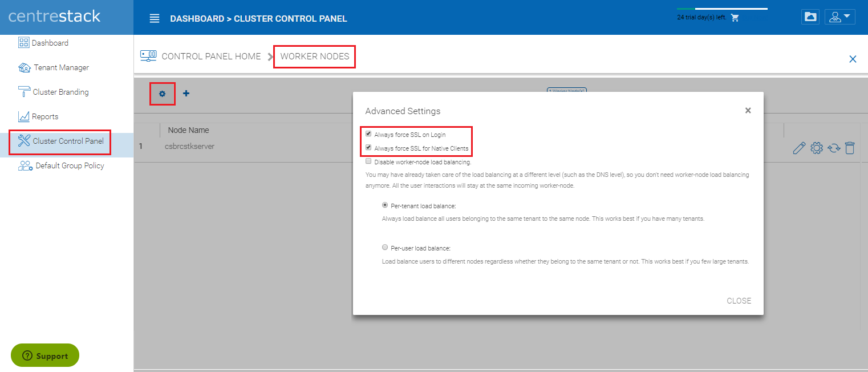Expand the user account dropdown
The height and width of the screenshot is (372, 868).
(x=839, y=17)
